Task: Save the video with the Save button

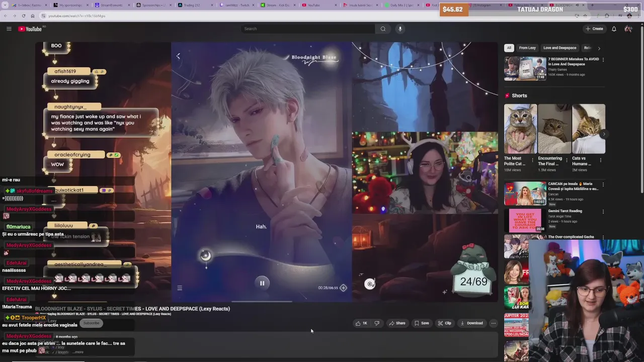Action: pyautogui.click(x=422, y=323)
